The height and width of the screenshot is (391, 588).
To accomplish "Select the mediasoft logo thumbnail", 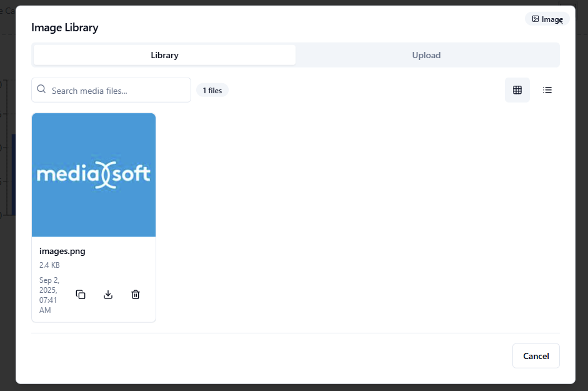I will coord(94,175).
